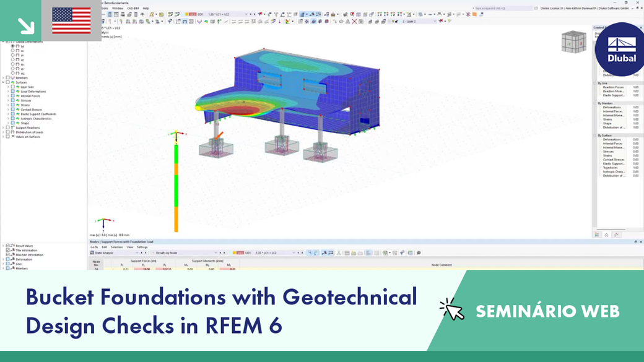Click the red X delete icon in second toolbar
644x362 pixels.
[x=354, y=21]
